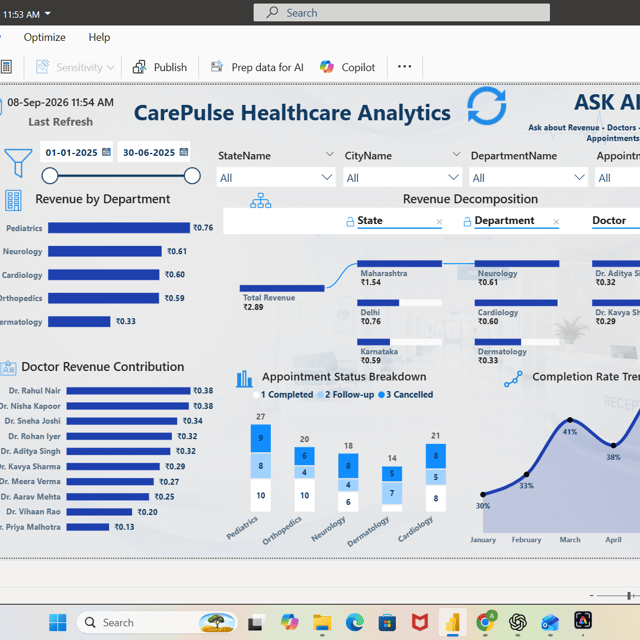Click the Pediatrics revenue bar

point(119,227)
